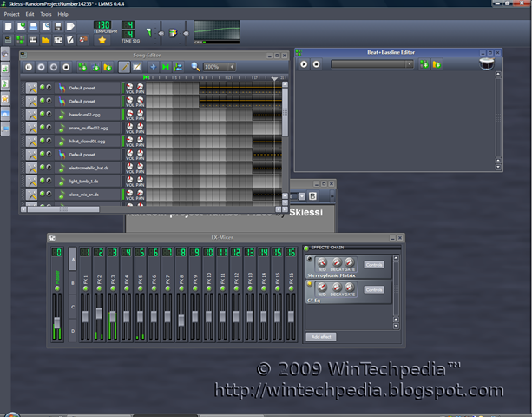Image resolution: width=532 pixels, height=417 pixels.
Task: Open the beat/bassline selector dropdown
Action: (x=410, y=64)
